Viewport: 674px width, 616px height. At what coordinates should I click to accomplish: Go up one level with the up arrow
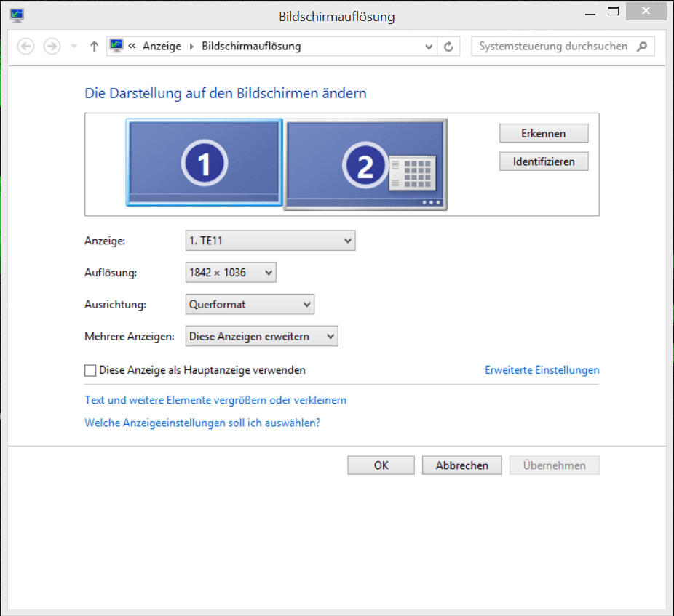click(94, 46)
